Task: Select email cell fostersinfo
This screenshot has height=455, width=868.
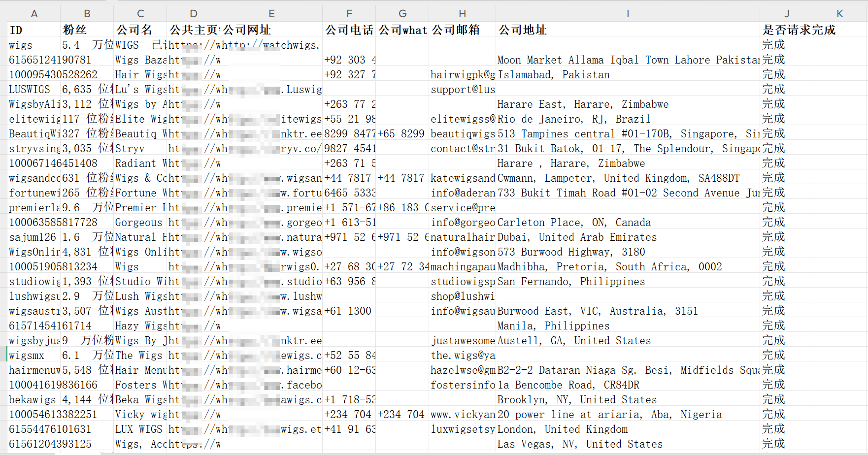Action: click(x=463, y=385)
